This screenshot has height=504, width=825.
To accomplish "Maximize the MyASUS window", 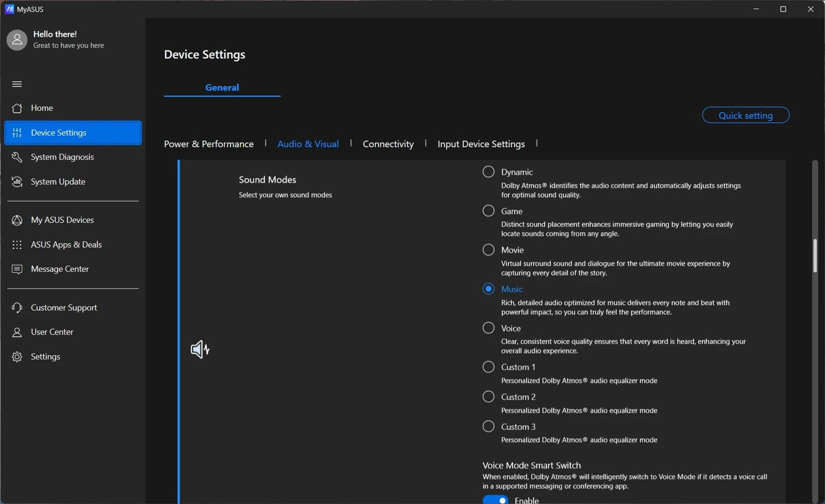I will [783, 9].
